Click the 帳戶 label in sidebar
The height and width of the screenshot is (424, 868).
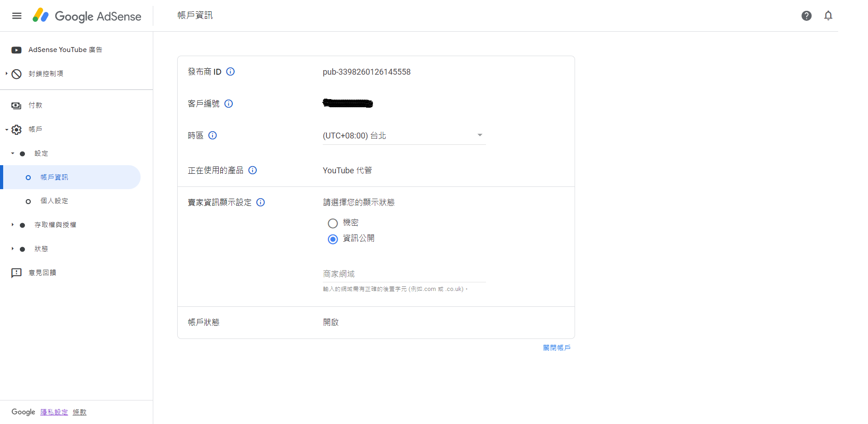pyautogui.click(x=35, y=129)
